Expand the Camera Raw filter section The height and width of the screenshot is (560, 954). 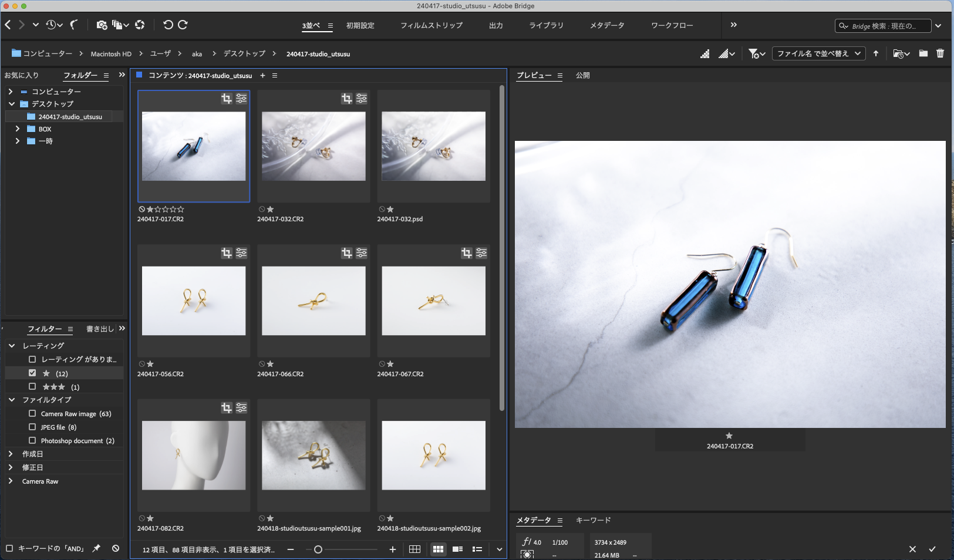click(x=11, y=481)
